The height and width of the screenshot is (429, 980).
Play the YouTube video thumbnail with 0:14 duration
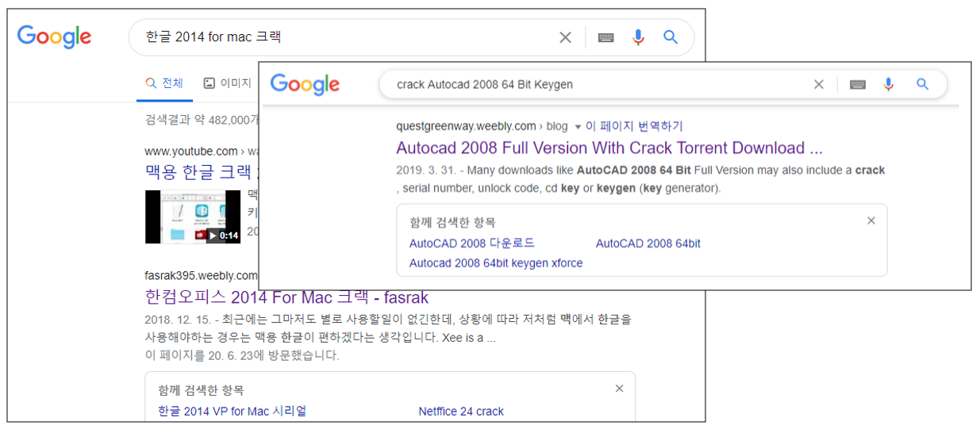coord(193,216)
